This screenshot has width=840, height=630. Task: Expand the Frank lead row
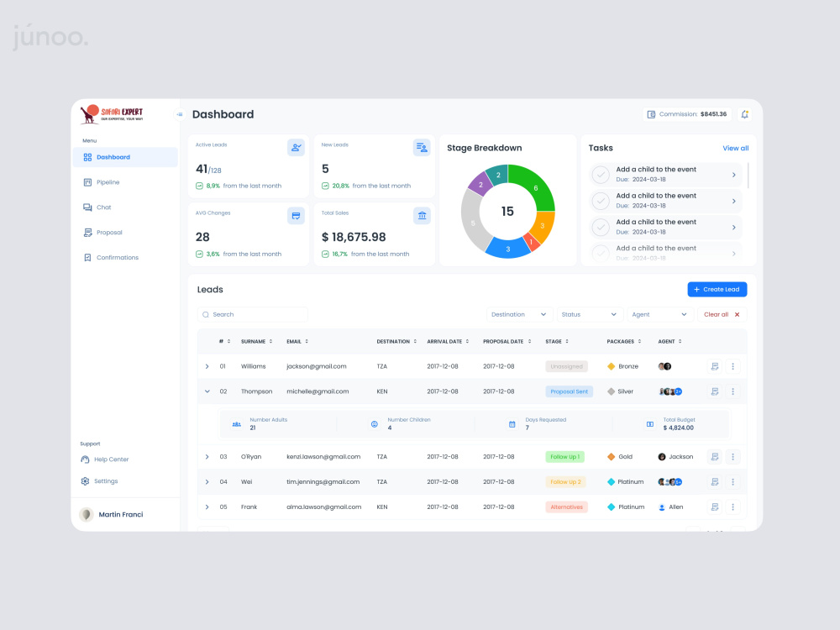(207, 507)
